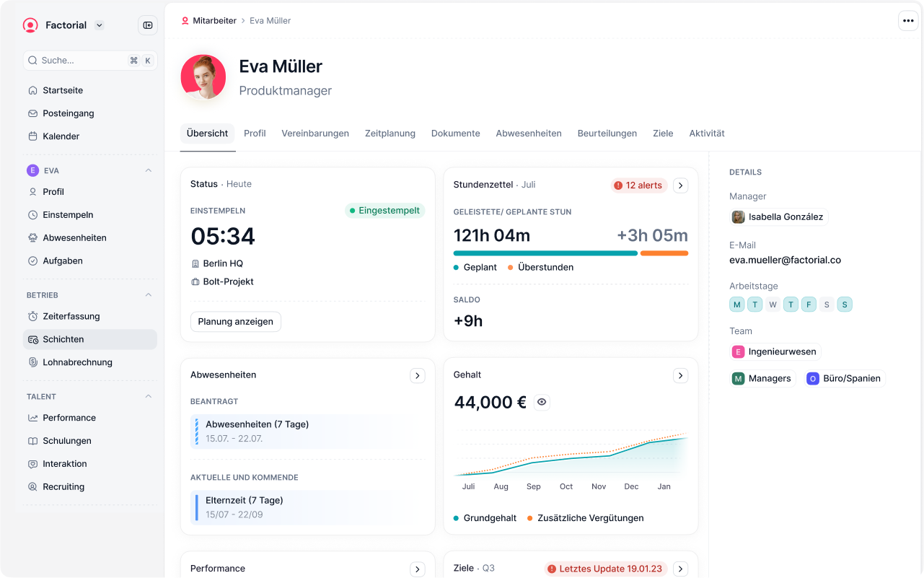Click the Startseite home icon
Screen dimensions: 924x578
point(32,91)
